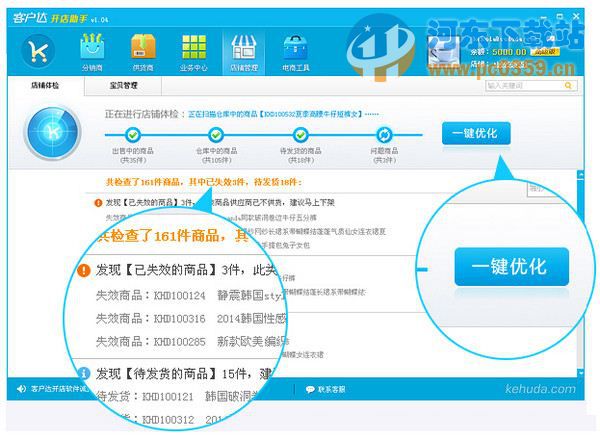Click the radar scan icon
The image size is (600, 439).
point(52,132)
